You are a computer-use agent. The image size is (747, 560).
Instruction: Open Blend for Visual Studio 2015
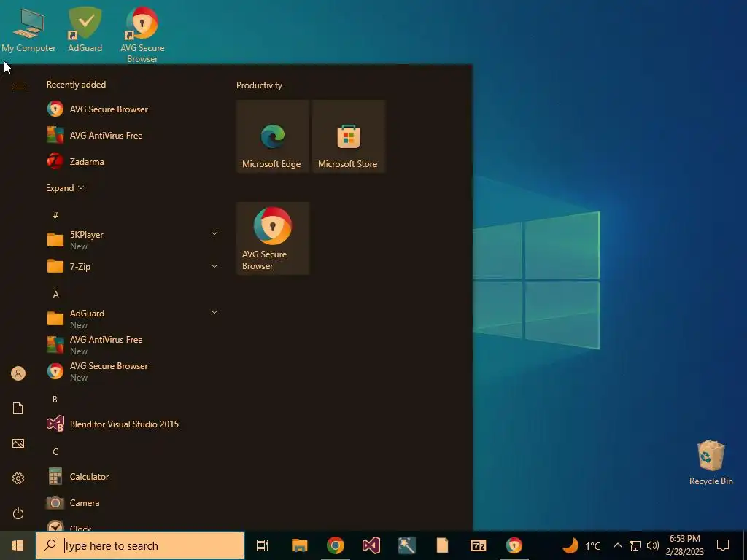click(133, 424)
